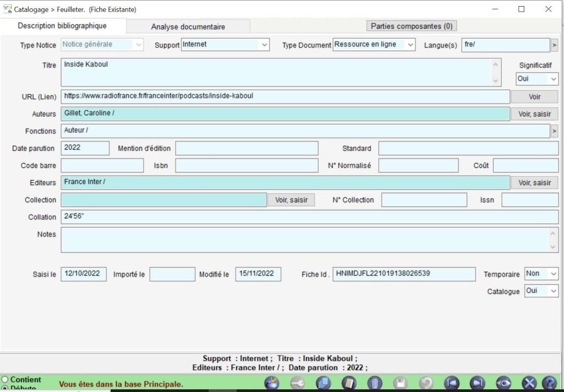Expand the Fonctions list with the arrow button
Image resolution: width=564 pixels, height=392 pixels.
point(554,131)
